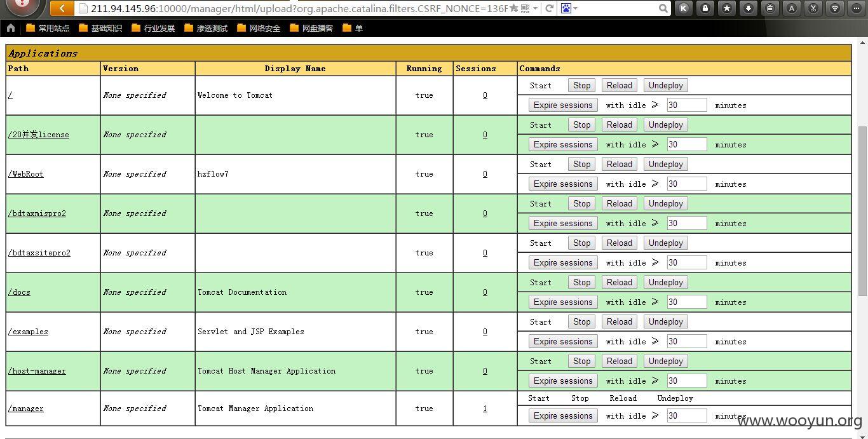Click the magnifier search icon

(663, 8)
